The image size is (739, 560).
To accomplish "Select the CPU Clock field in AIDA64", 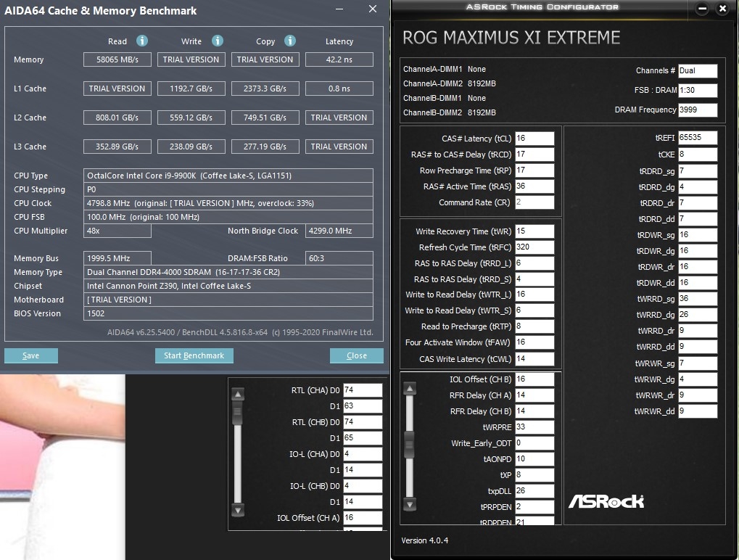I will tap(228, 203).
